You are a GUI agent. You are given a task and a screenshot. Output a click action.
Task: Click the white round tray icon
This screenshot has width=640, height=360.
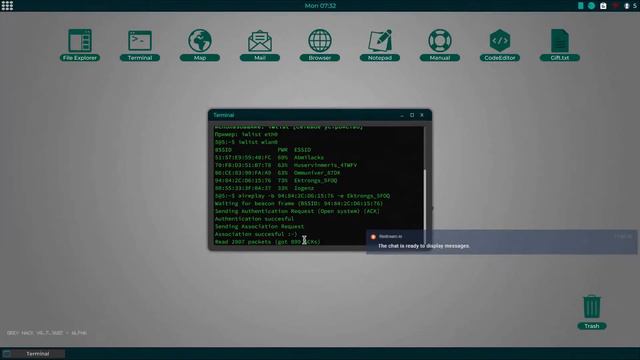627,6
